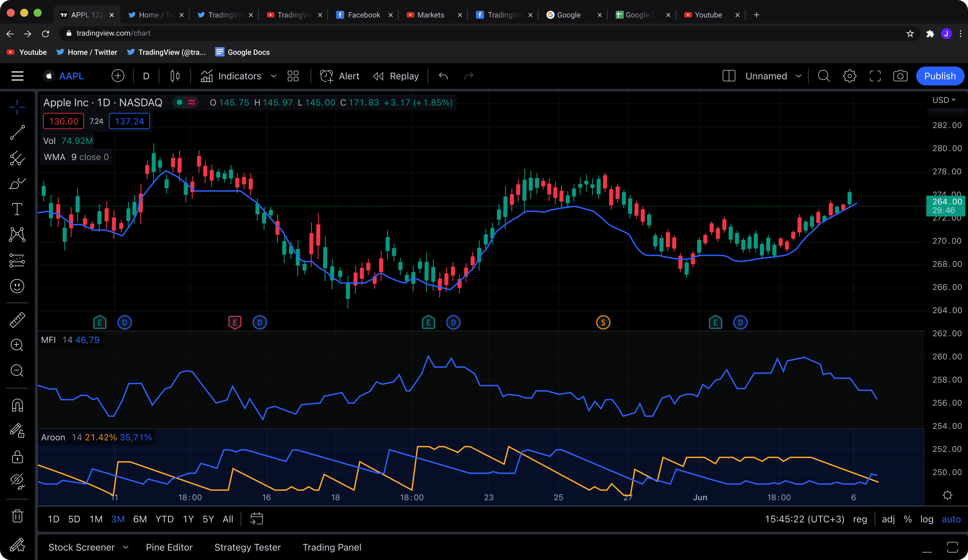968x560 pixels.
Task: Switch to the Pine Editor tab
Action: tap(169, 547)
